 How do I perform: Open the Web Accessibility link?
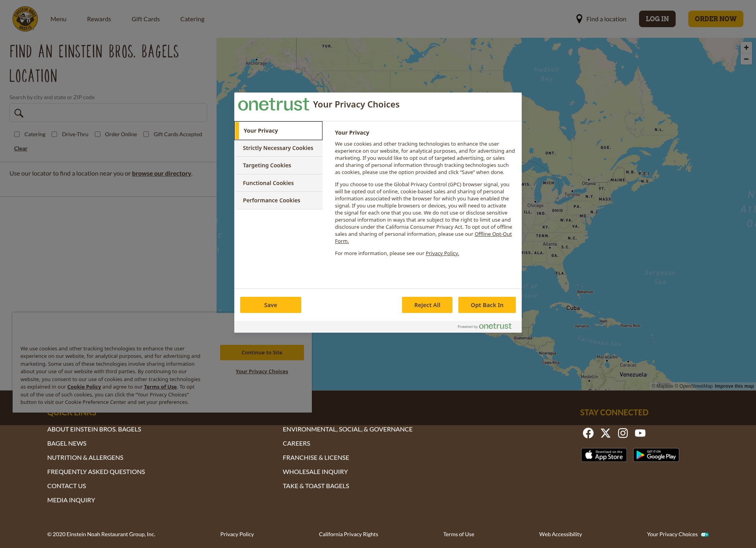point(560,534)
